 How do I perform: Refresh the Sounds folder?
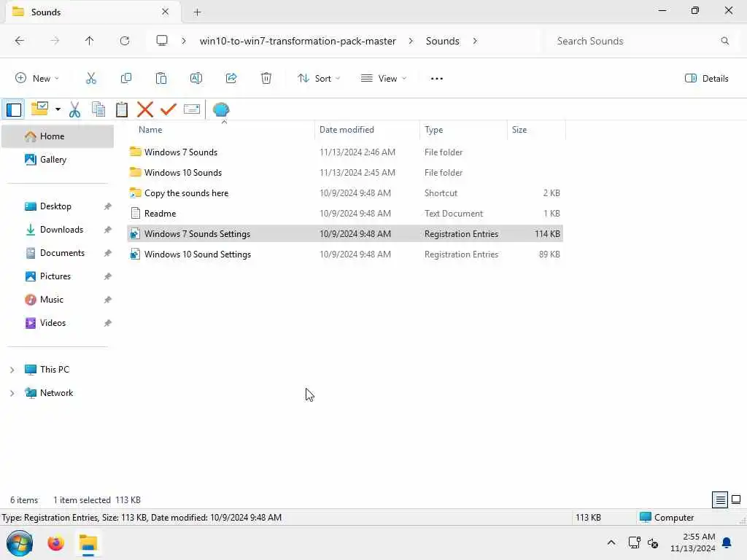(125, 41)
